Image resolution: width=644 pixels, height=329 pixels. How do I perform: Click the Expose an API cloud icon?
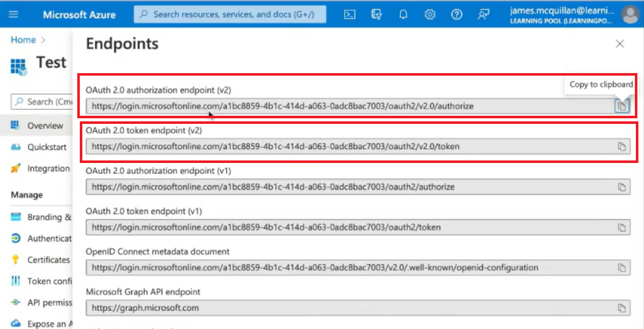pos(16,323)
